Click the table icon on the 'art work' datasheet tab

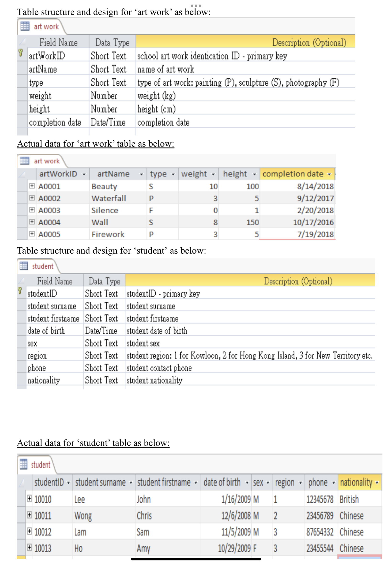click(x=25, y=161)
